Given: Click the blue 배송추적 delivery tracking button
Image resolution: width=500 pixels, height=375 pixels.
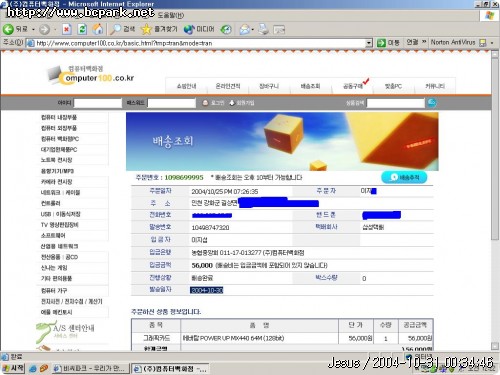Looking at the screenshot, I should [404, 177].
